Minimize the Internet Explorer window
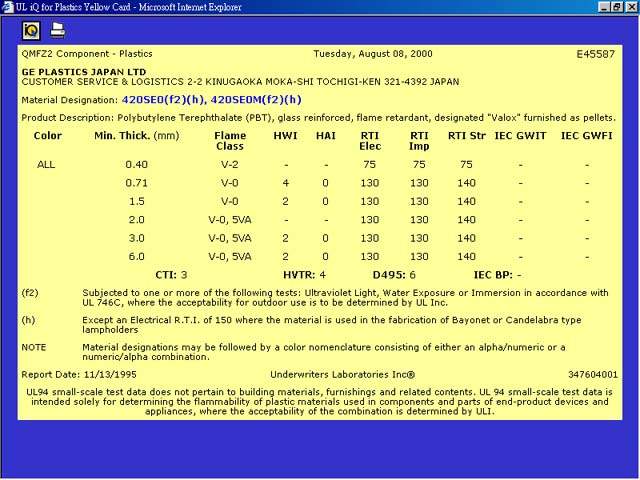Viewport: 640px width, 480px height. pos(604,7)
